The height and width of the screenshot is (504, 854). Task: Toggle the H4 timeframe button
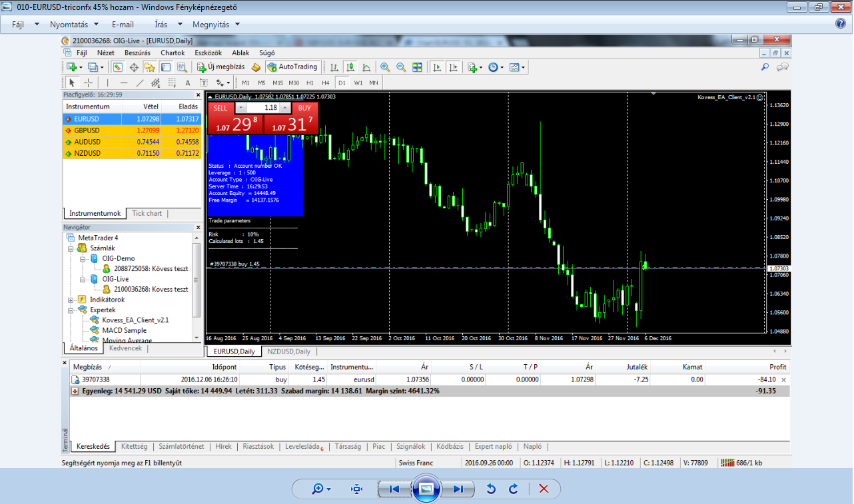(x=325, y=83)
